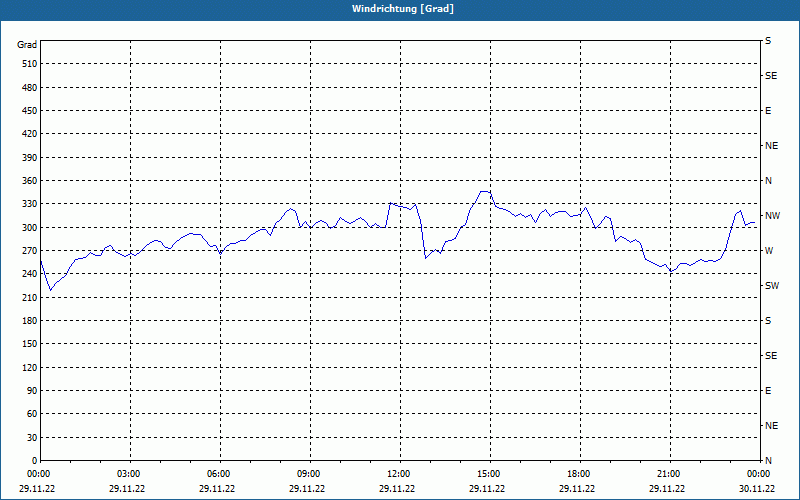Select the E compass label level with 450
Screen dimensions: 800x500
(768, 111)
